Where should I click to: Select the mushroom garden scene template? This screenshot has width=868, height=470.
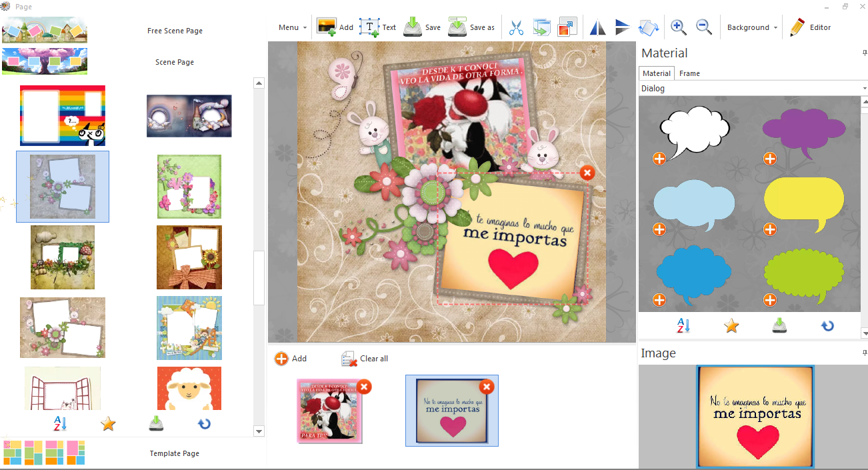[63, 257]
